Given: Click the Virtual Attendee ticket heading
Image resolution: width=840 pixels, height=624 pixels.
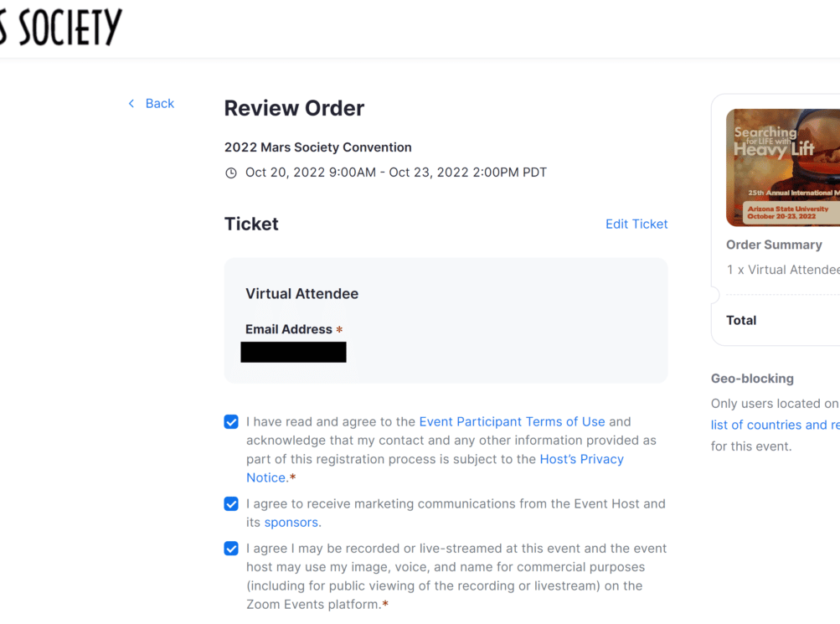Looking at the screenshot, I should [x=301, y=293].
